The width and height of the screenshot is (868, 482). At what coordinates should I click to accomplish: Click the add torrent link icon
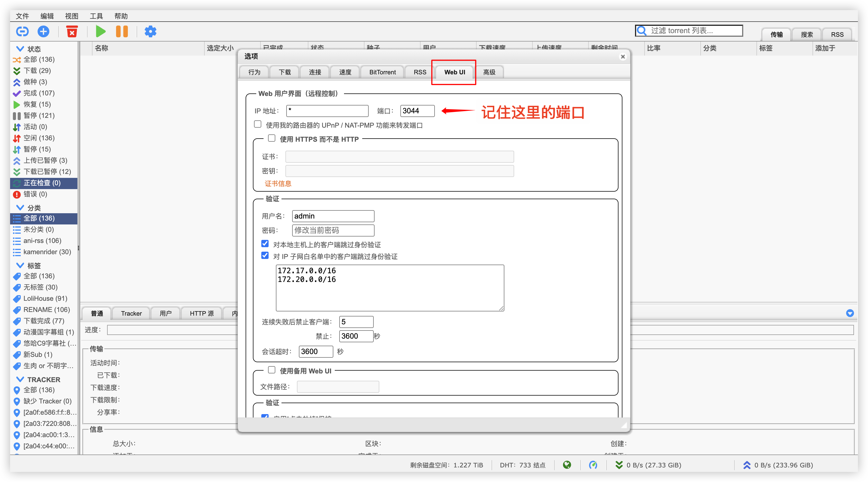tap(22, 31)
